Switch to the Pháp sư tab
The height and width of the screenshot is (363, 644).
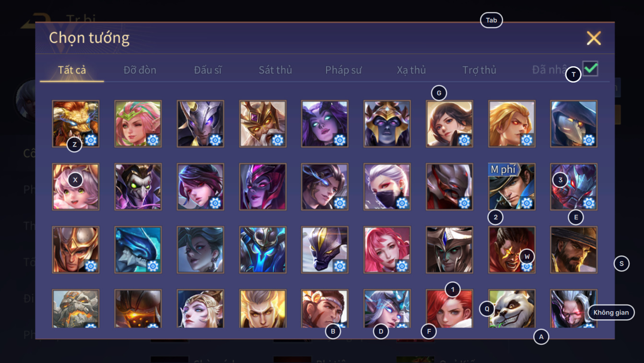(343, 70)
